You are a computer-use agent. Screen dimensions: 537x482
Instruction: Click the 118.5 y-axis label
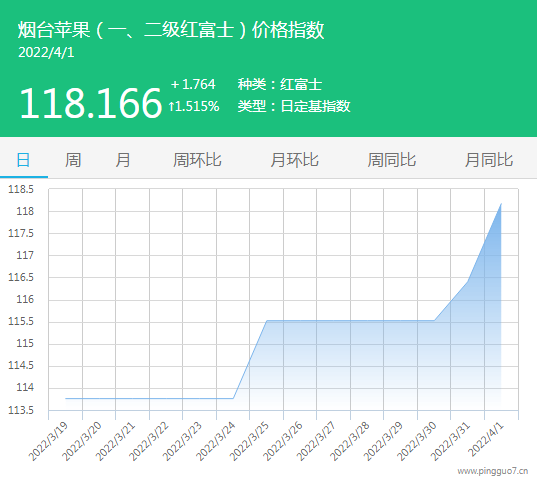click(21, 189)
